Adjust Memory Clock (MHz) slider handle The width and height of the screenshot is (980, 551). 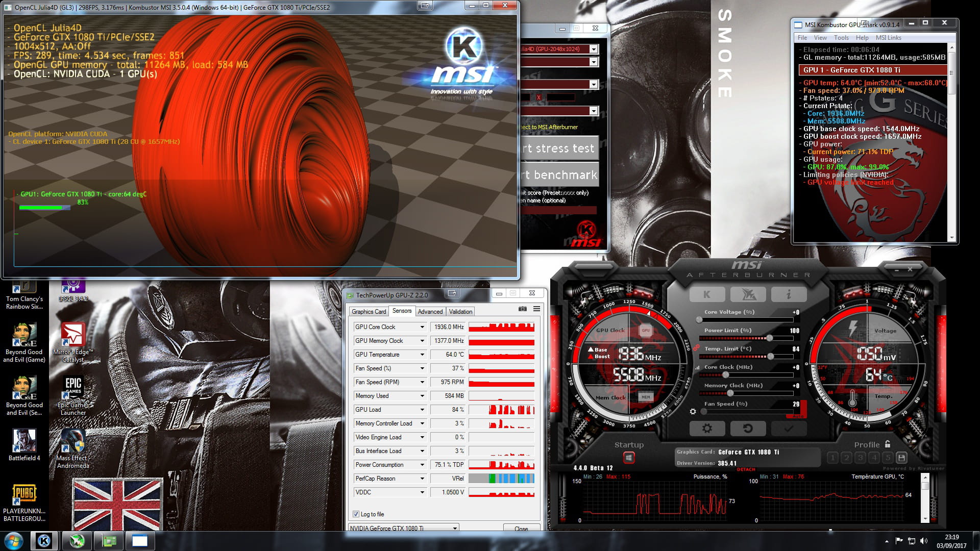tap(730, 393)
